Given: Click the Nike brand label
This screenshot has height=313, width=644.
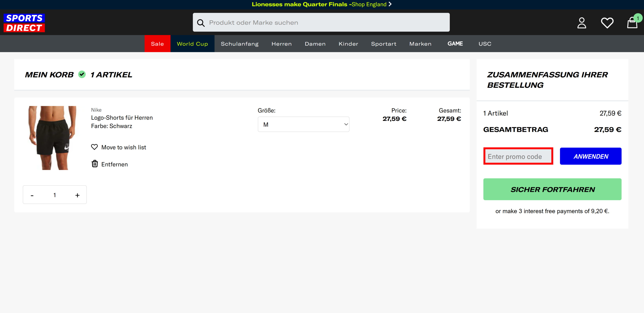Looking at the screenshot, I should [x=96, y=110].
